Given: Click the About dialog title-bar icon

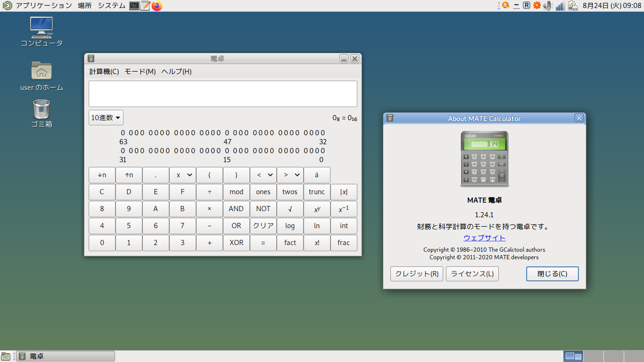Looking at the screenshot, I should click(390, 118).
